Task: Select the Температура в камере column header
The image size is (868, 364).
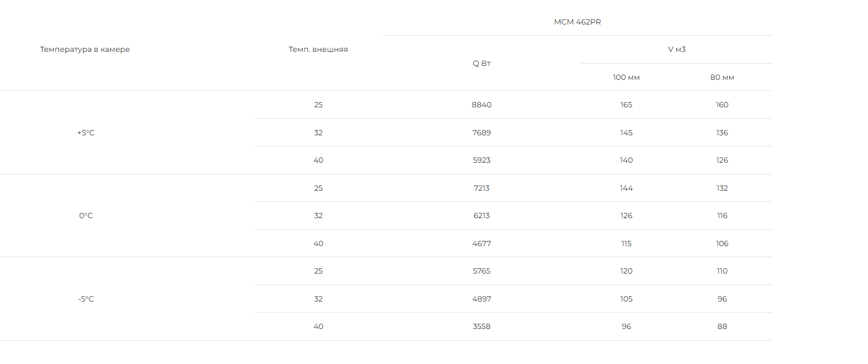Action: pyautogui.click(x=85, y=50)
